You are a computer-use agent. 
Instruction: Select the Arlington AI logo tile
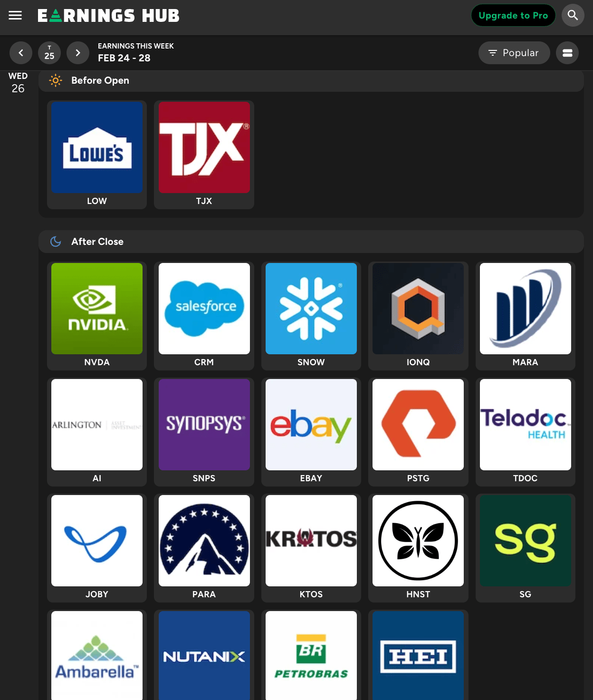coord(97,425)
